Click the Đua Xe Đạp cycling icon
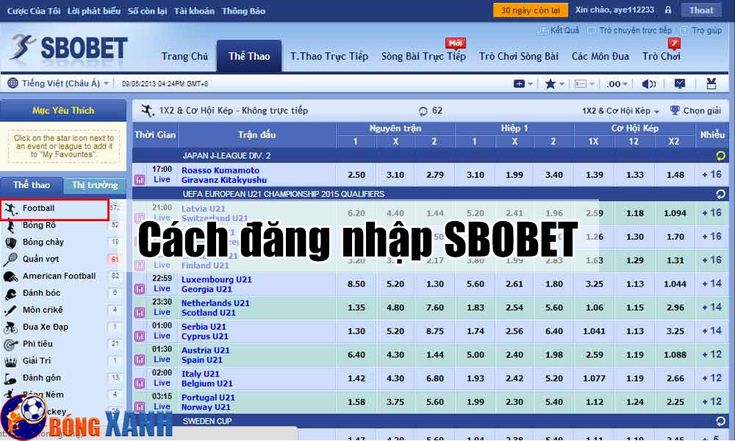 coord(11,327)
